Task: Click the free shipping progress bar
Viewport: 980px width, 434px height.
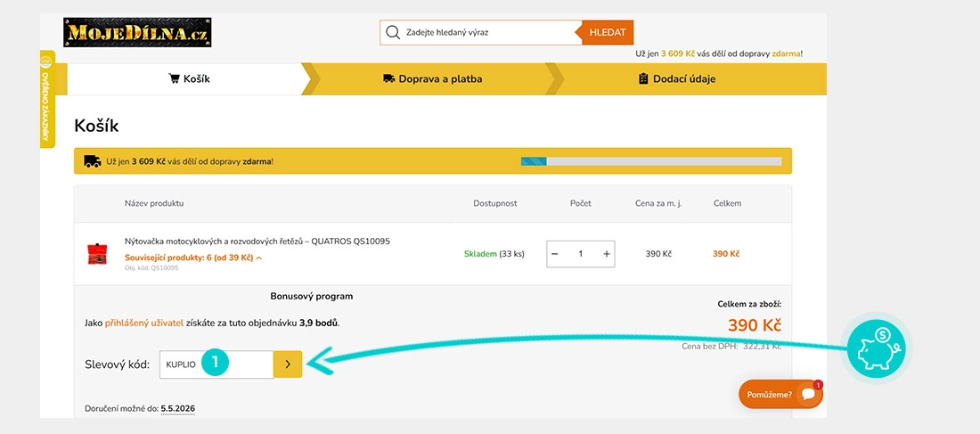Action: tap(650, 161)
